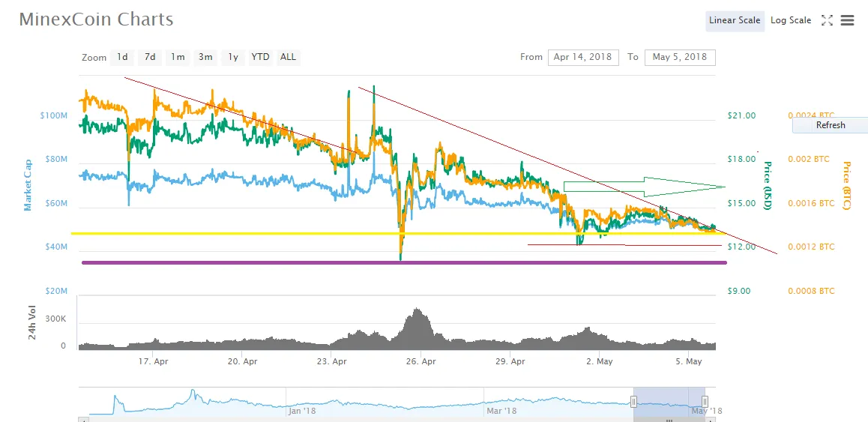The image size is (868, 422).
Task: Set zoom range to 1m
Action: tap(177, 57)
